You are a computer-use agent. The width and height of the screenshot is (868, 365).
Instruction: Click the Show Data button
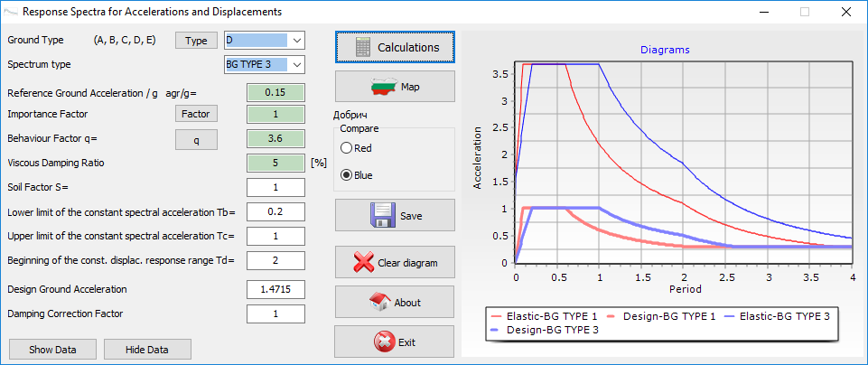click(51, 350)
